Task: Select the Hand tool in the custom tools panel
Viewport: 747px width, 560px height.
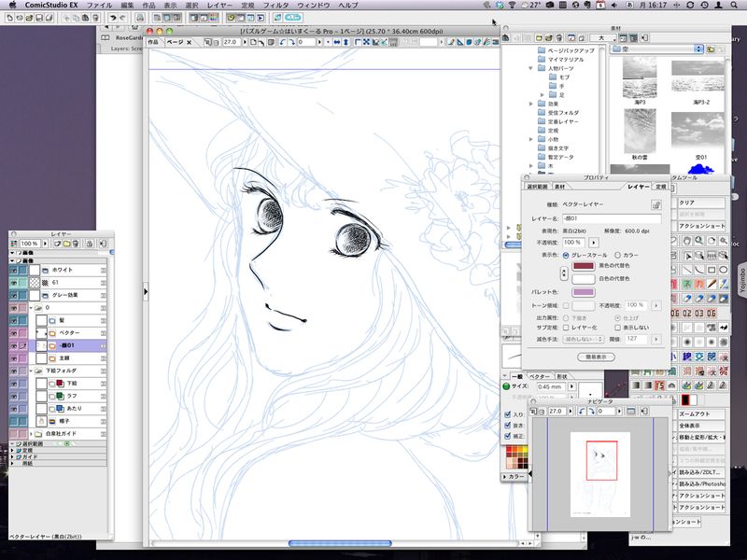Action: pos(686,241)
